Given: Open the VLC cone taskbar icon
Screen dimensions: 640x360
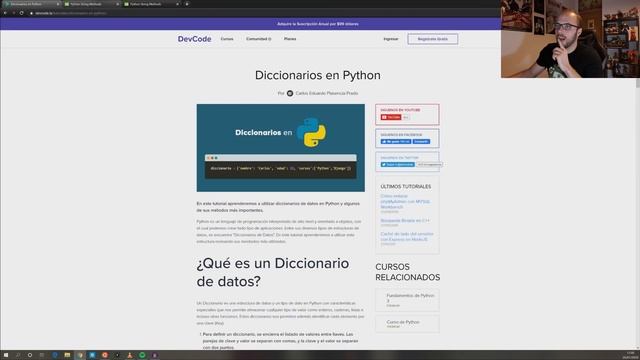Looking at the screenshot, I should pyautogui.click(x=130, y=355).
